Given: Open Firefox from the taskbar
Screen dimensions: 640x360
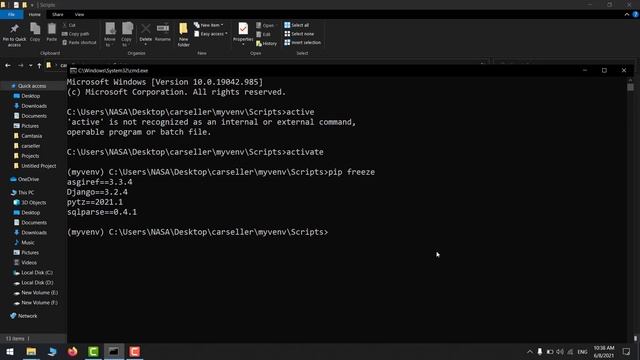Looking at the screenshot, I should tap(73, 351).
